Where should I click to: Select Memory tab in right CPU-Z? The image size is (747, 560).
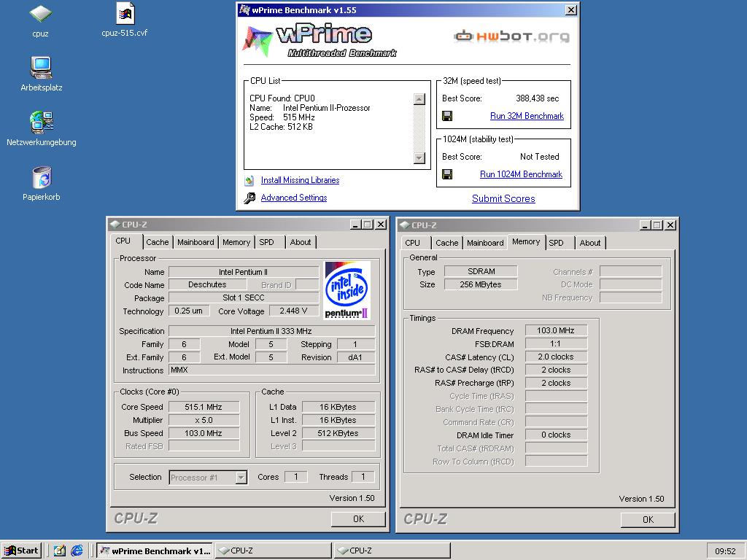(526, 242)
